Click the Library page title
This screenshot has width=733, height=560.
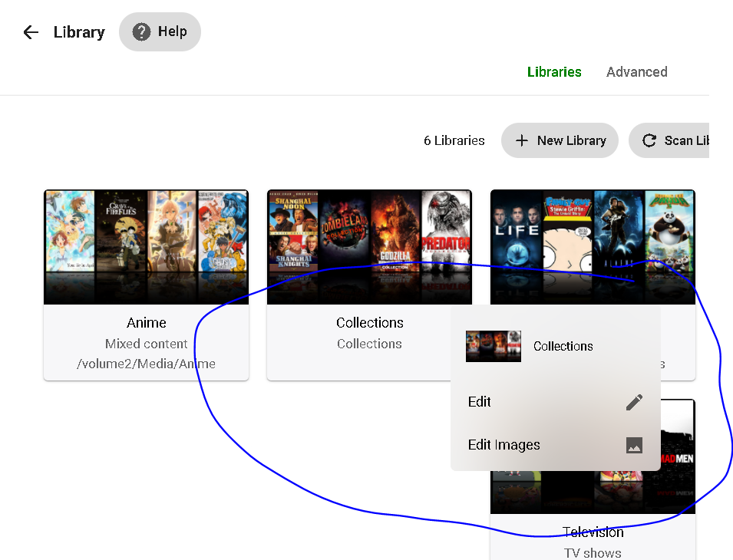tap(79, 32)
